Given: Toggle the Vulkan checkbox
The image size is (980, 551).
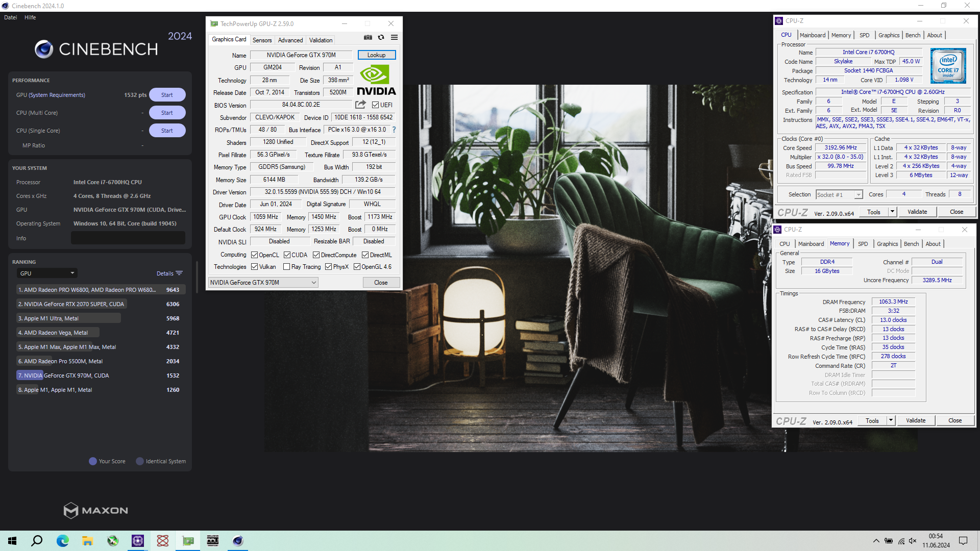Looking at the screenshot, I should [x=254, y=267].
